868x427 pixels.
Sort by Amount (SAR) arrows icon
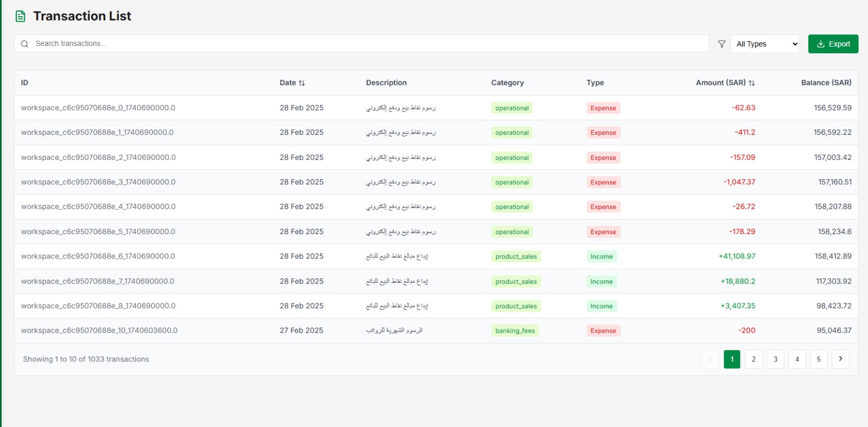pos(751,83)
